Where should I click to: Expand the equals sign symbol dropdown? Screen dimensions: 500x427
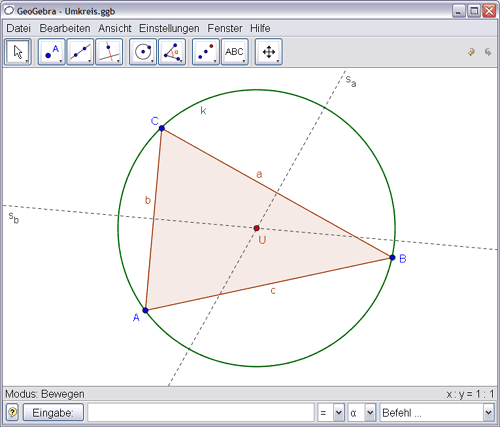[339, 413]
